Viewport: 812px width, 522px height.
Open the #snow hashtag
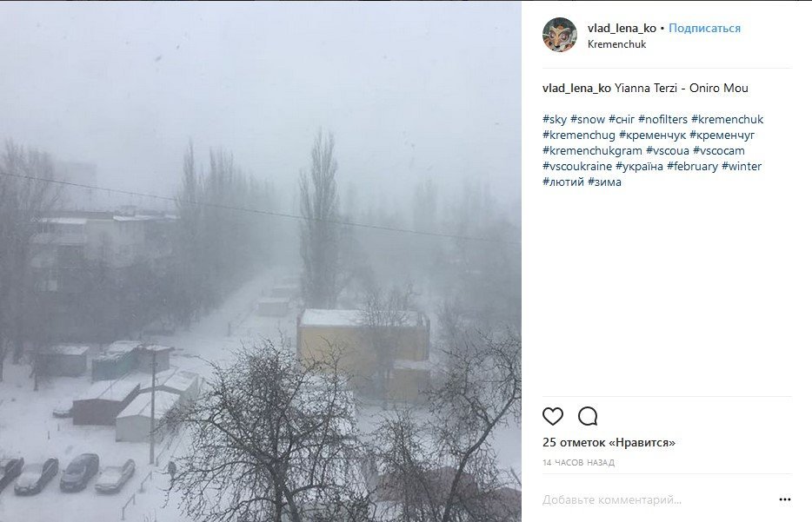click(588, 120)
